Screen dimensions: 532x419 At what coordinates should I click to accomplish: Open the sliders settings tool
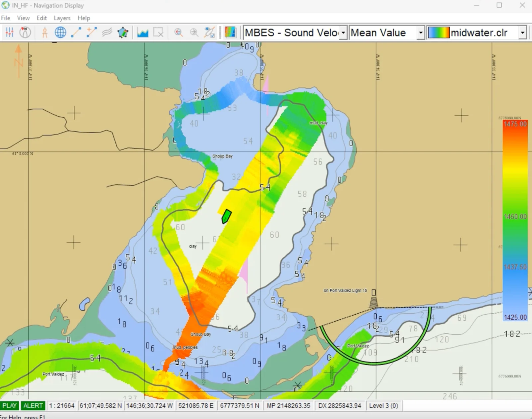pos(9,33)
